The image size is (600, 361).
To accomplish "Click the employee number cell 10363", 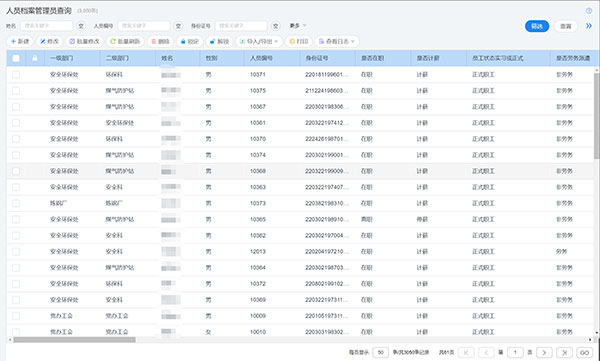I will 258,187.
